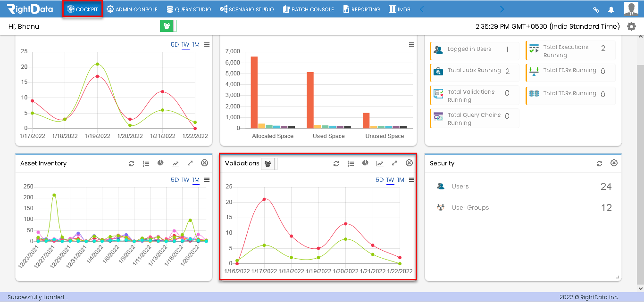Image resolution: width=644 pixels, height=302 pixels.
Task: Open settings gear beside the clock
Action: [631, 26]
